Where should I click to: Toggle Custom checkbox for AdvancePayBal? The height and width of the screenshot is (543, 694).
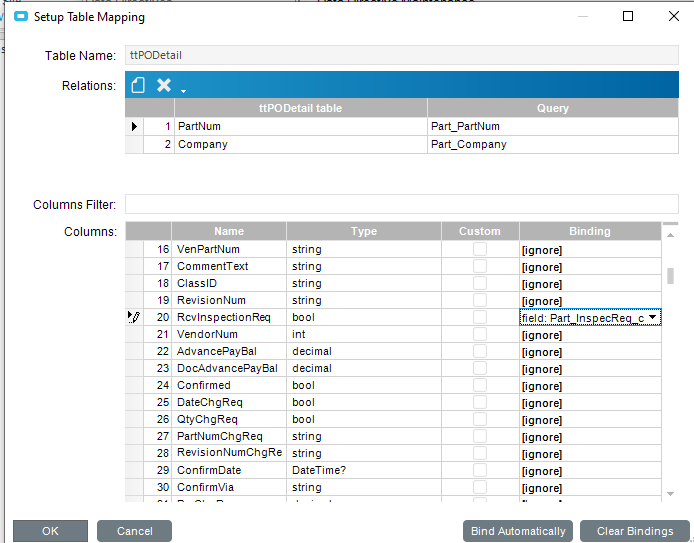pos(480,351)
